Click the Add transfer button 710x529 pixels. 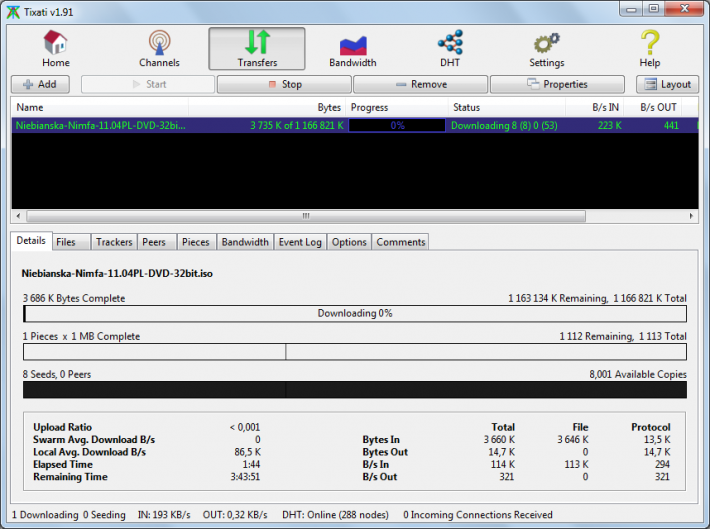coord(40,84)
